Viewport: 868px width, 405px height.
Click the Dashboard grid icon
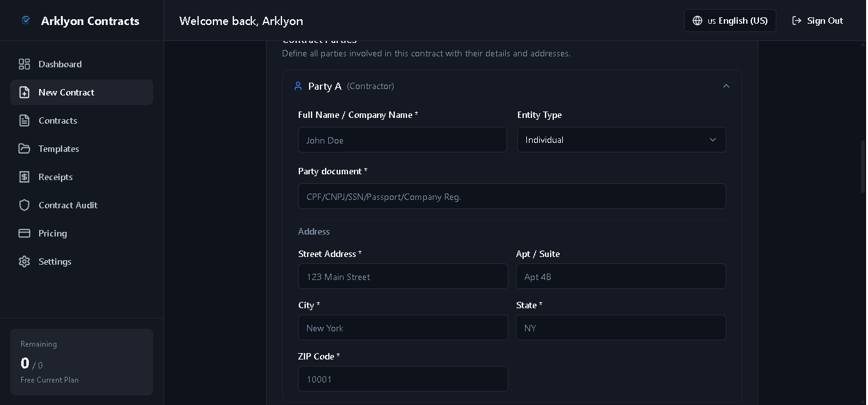coord(24,64)
